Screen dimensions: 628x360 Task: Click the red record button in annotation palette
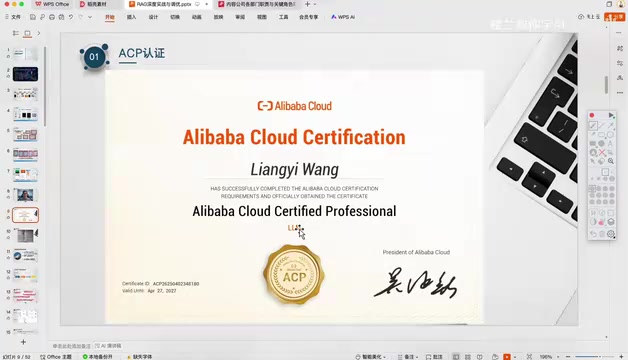coord(592,115)
